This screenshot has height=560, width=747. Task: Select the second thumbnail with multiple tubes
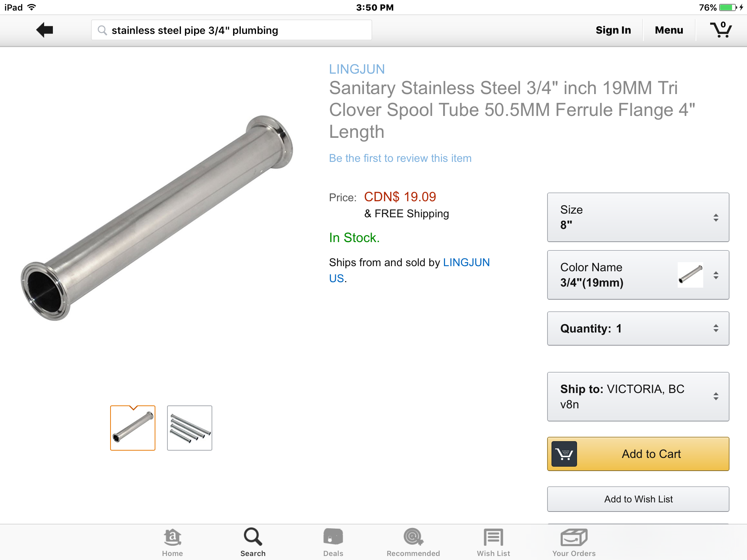click(x=190, y=428)
